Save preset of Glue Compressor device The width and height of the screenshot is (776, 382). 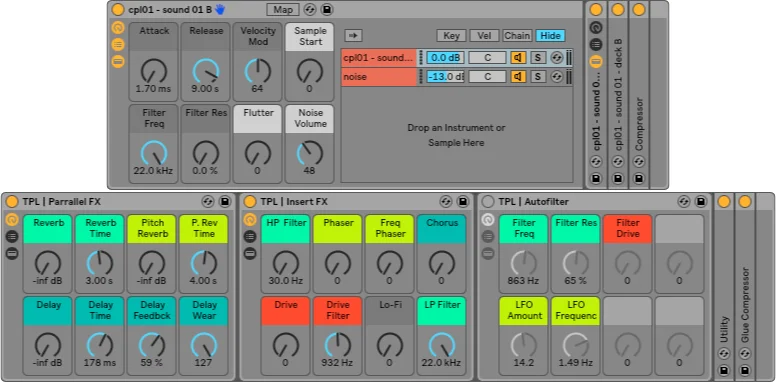coord(745,370)
